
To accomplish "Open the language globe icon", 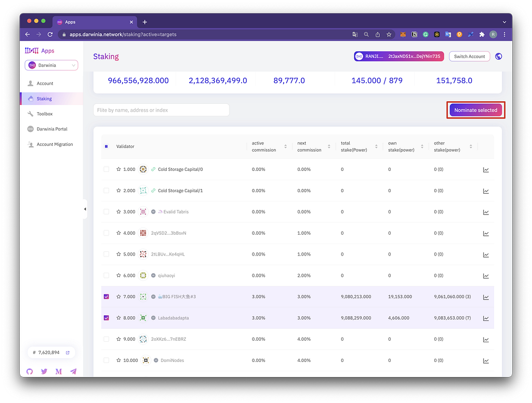I will [498, 56].
